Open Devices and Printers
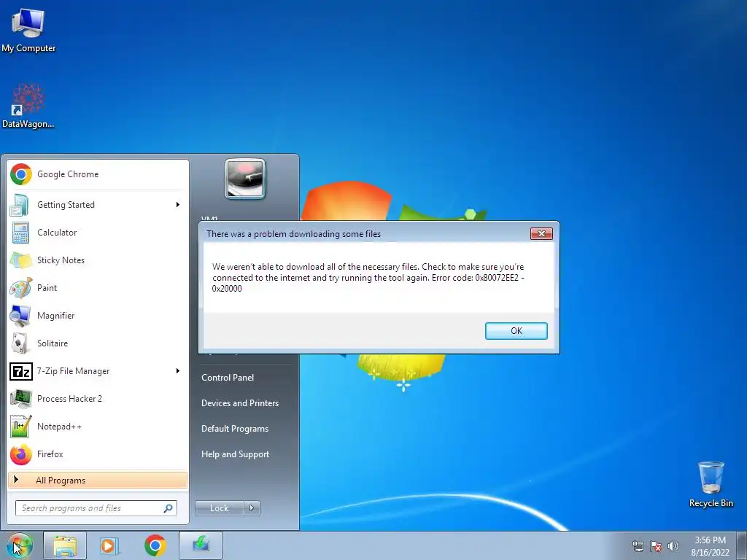 239,402
